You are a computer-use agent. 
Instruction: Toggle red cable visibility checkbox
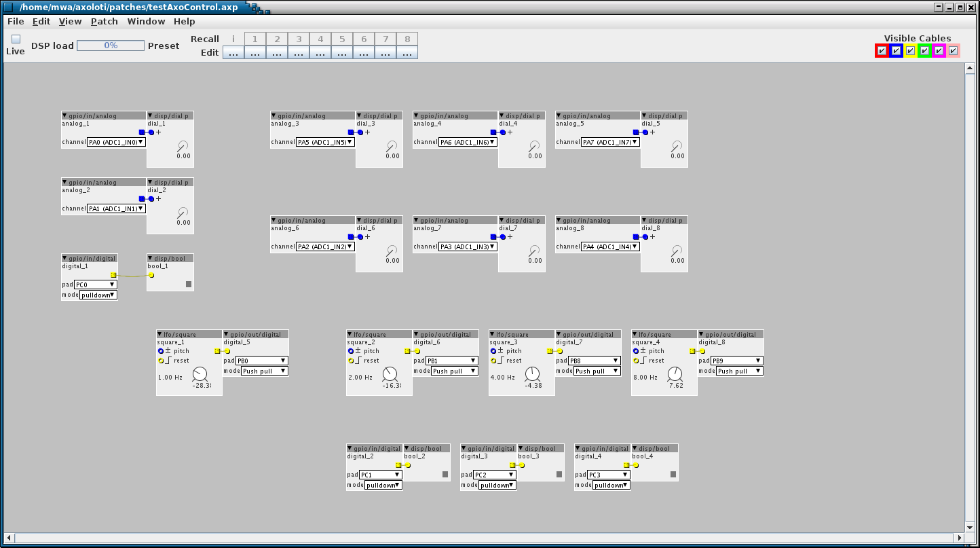point(881,51)
